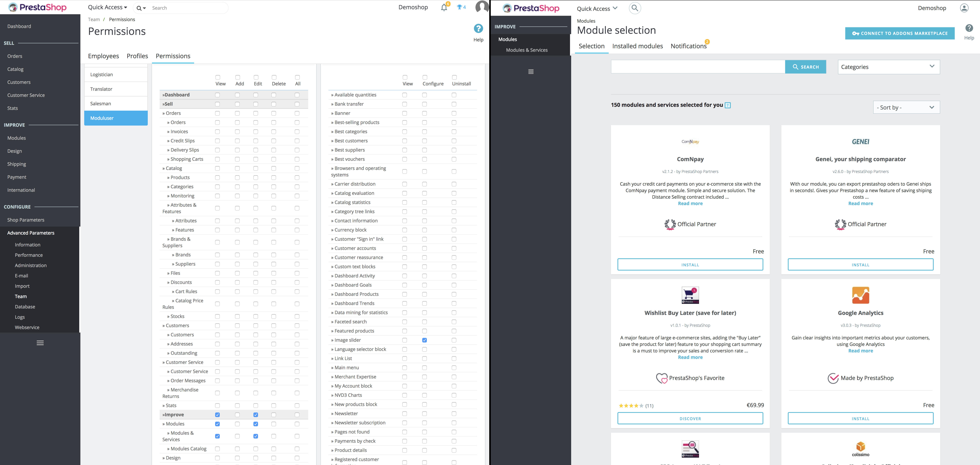980x465 pixels.
Task: Click the round magnifier search icon
Action: (635, 8)
